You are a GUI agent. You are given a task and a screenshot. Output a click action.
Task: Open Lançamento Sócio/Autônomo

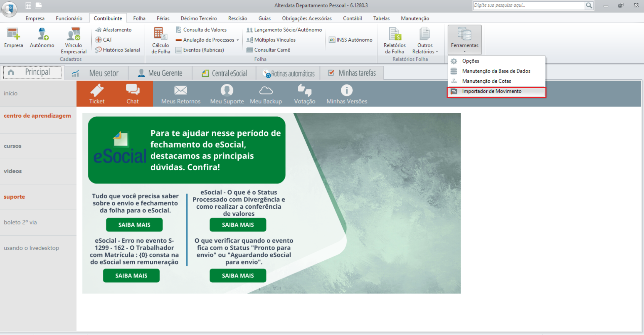[284, 30]
